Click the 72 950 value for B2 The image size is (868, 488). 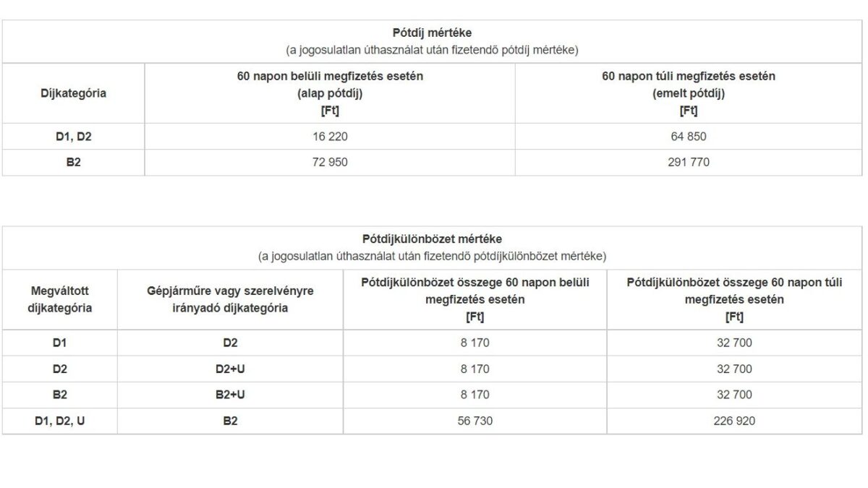[329, 162]
